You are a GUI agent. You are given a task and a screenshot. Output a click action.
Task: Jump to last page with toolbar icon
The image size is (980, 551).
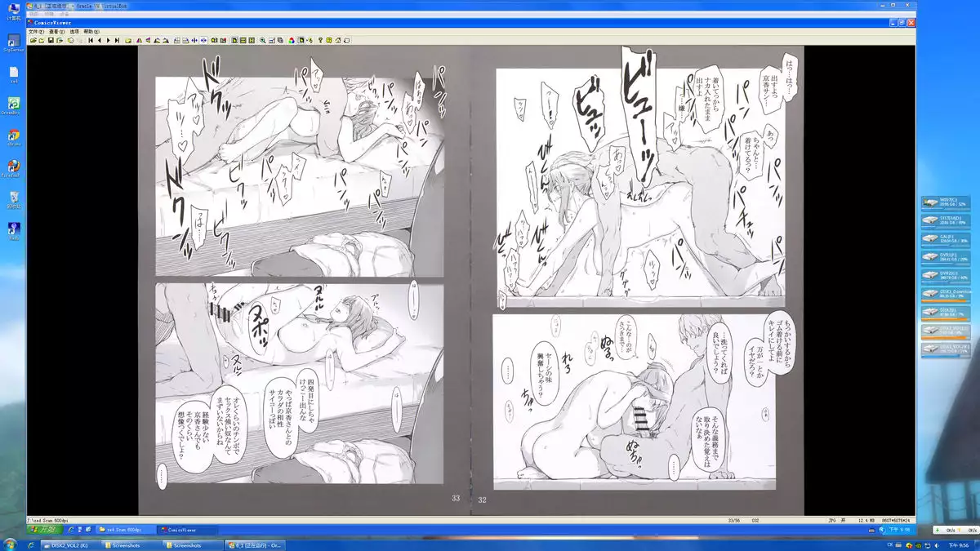[x=117, y=38]
